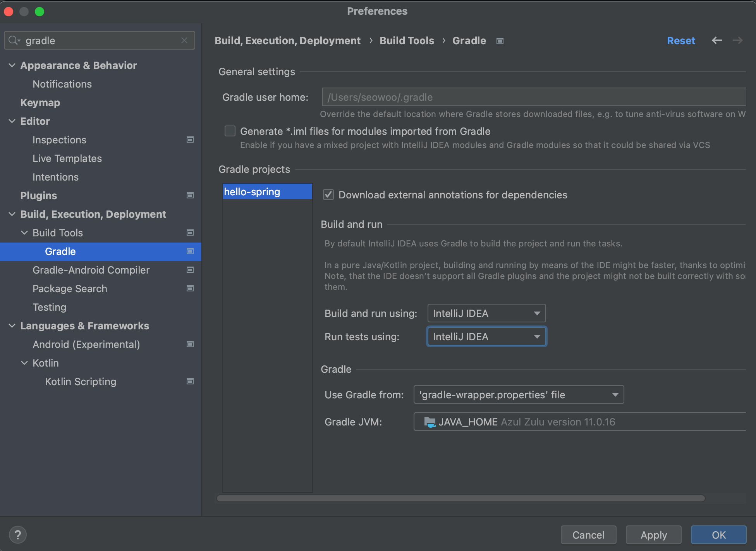Enable Generate *.iml files checkbox
The height and width of the screenshot is (551, 756).
click(230, 131)
